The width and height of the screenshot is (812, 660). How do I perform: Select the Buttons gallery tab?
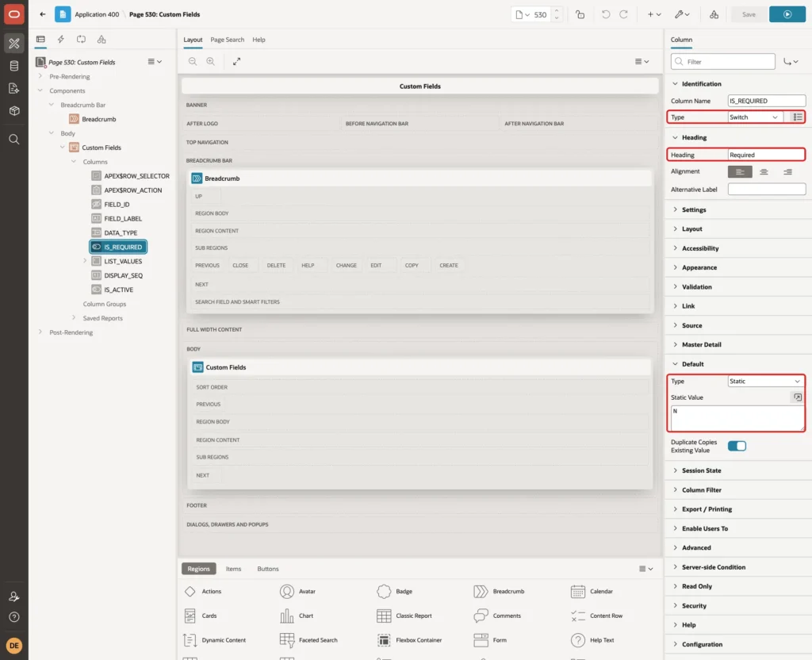268,569
